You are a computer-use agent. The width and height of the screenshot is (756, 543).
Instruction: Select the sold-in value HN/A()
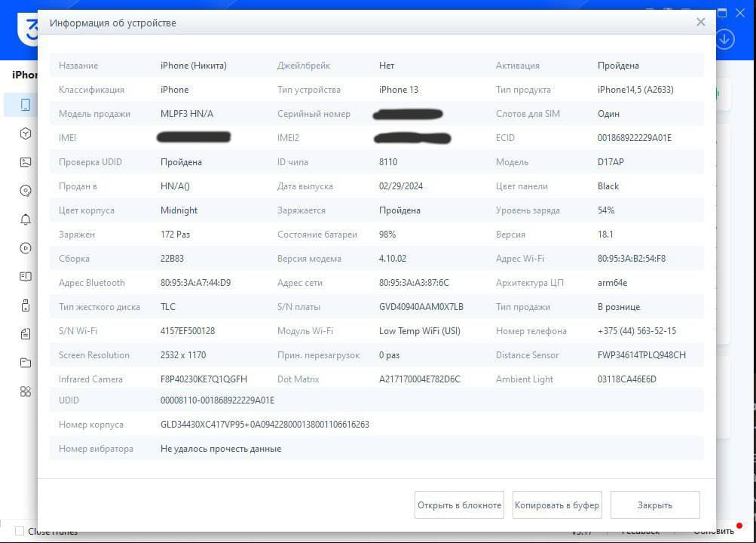(175, 186)
